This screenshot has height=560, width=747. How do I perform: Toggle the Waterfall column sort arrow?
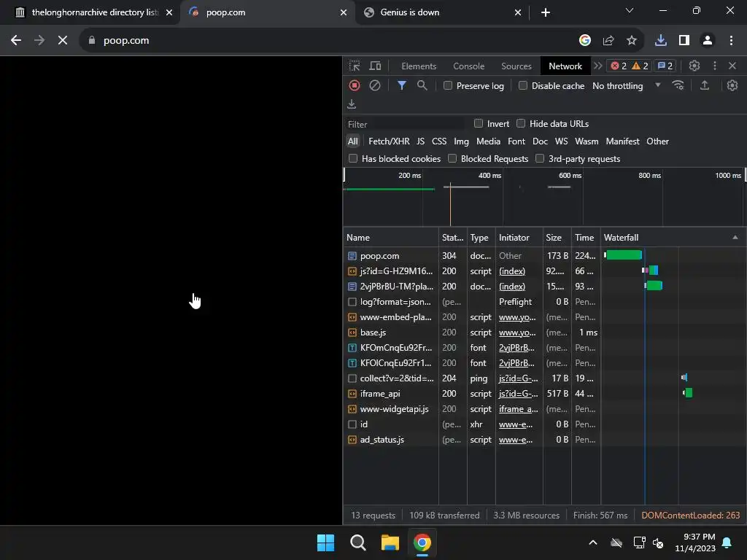click(x=735, y=237)
